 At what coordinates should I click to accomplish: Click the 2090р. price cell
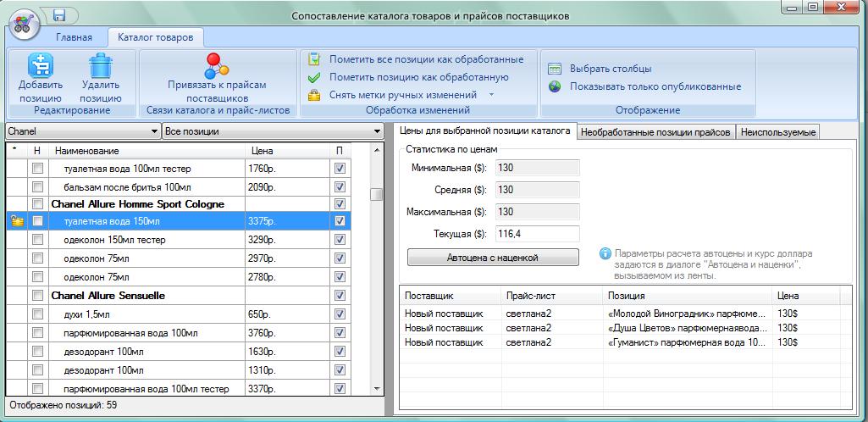coord(286,187)
